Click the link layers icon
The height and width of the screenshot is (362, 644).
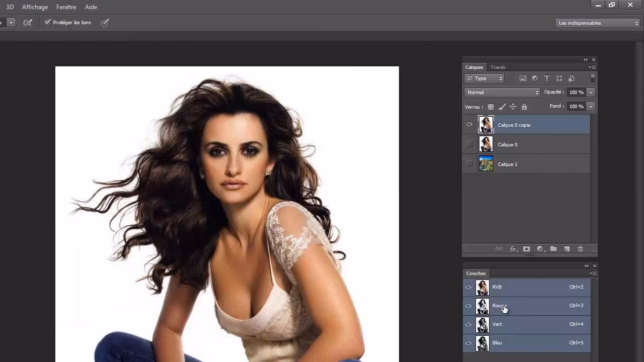499,248
